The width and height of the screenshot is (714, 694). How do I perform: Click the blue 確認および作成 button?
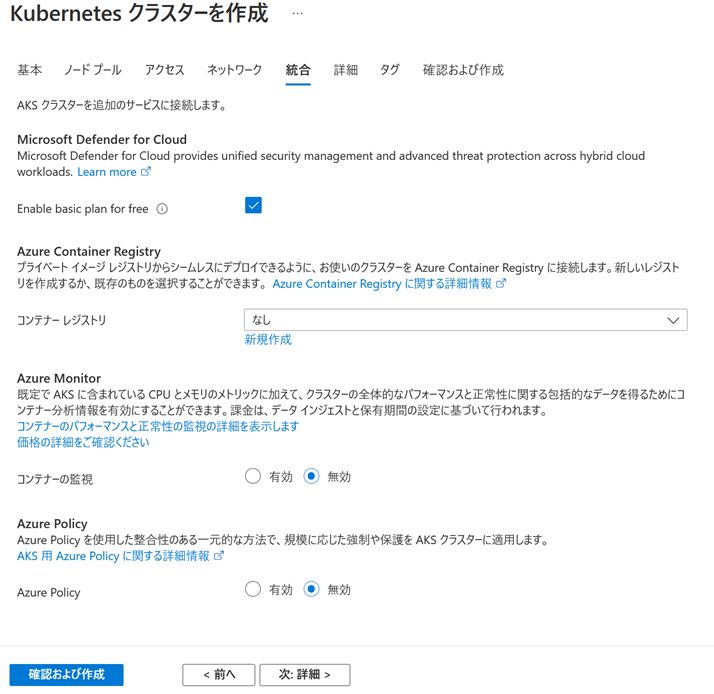(66, 674)
